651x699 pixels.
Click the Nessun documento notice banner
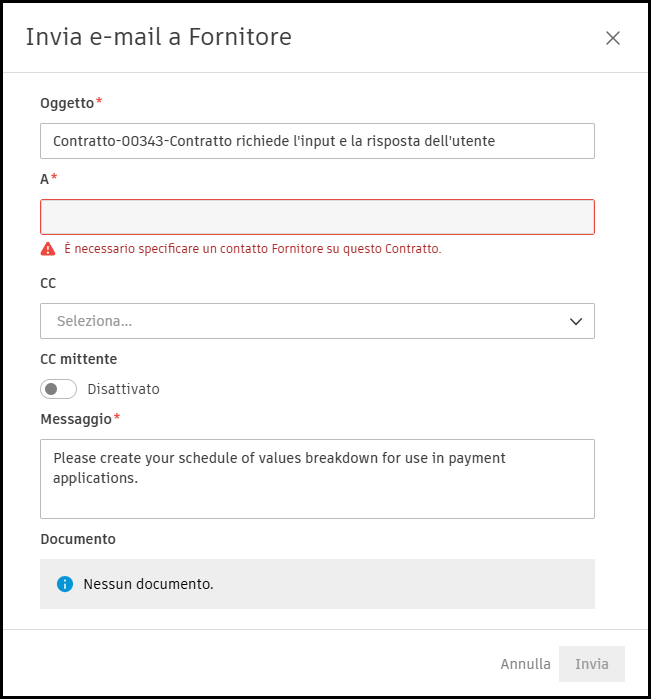coord(317,584)
